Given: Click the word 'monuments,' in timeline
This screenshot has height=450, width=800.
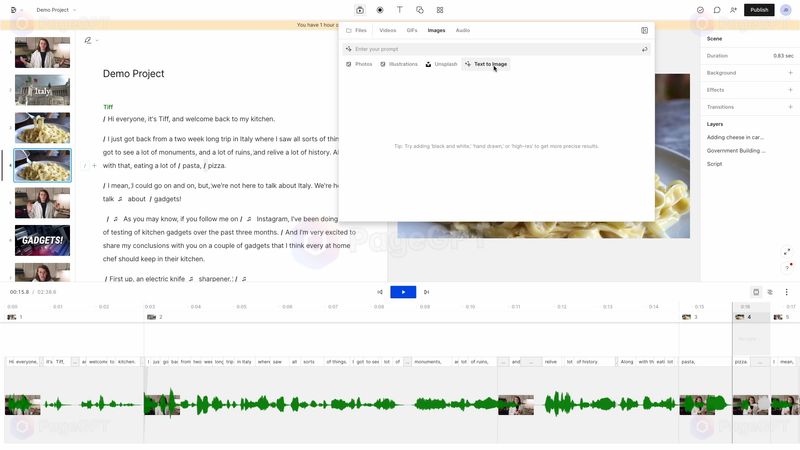Looking at the screenshot, I should tap(428, 362).
